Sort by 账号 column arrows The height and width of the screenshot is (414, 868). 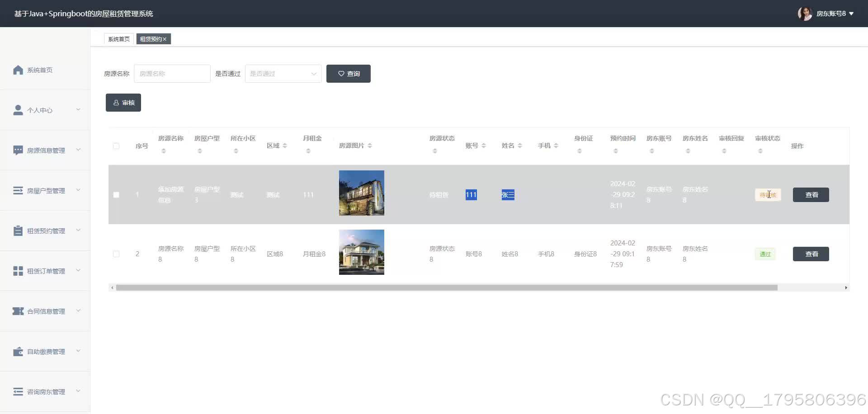[x=484, y=146]
